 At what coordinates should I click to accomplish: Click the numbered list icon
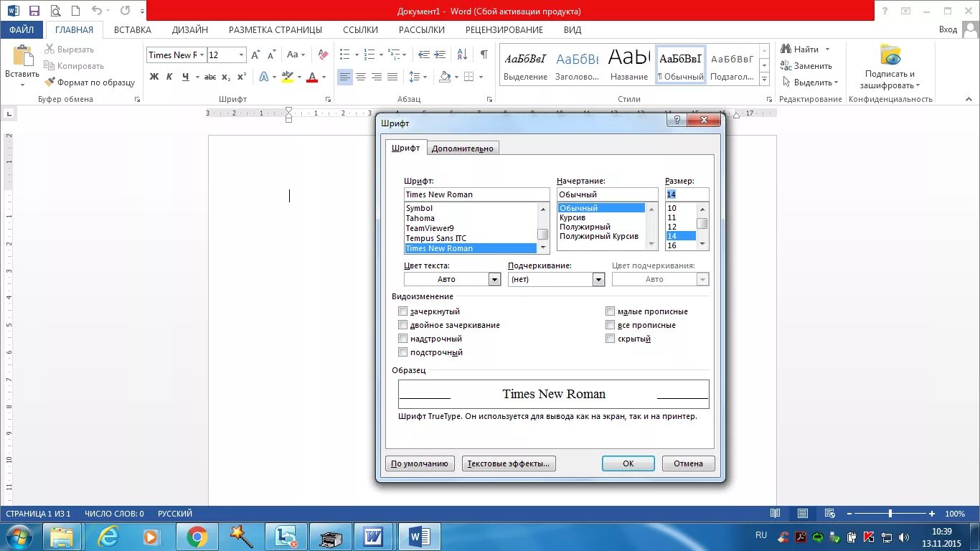click(x=369, y=55)
